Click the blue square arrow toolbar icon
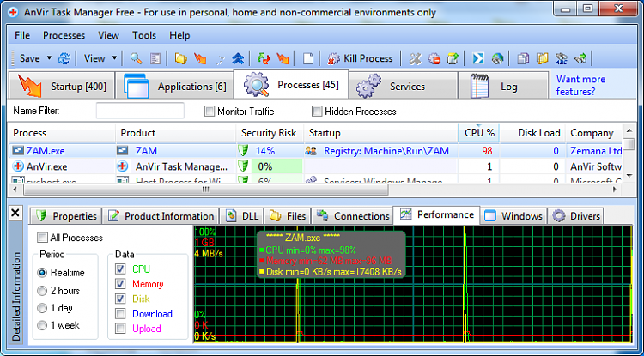Screen dimensions: 644x356 pyautogui.click(x=477, y=58)
